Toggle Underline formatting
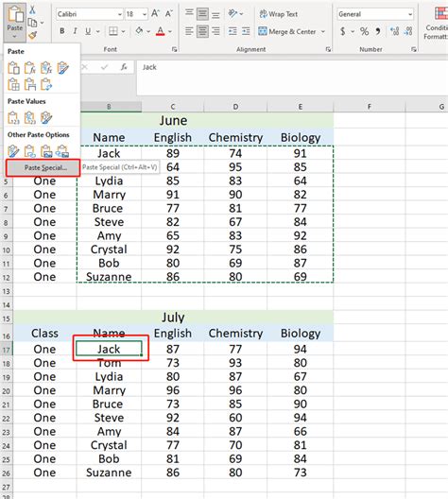Image resolution: width=448 pixels, height=499 pixels. pyautogui.click(x=88, y=31)
